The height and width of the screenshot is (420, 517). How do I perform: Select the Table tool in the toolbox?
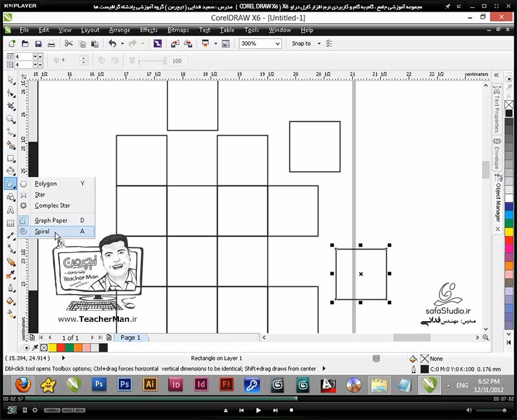10,223
